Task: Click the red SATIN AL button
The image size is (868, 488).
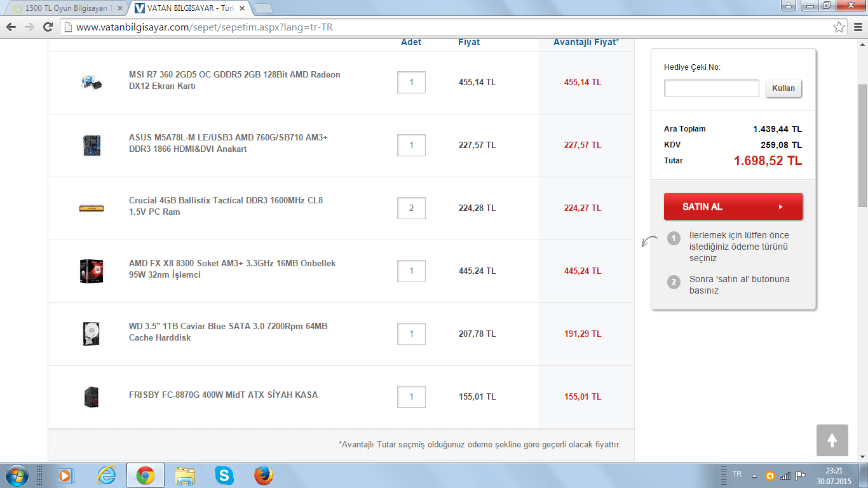Action: pos(733,207)
